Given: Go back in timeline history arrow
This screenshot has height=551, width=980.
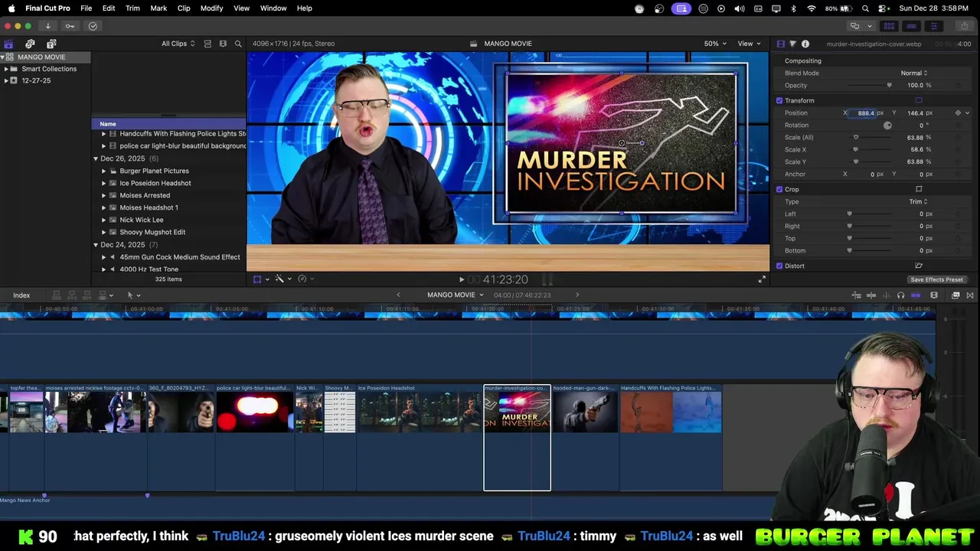Looking at the screenshot, I should coord(398,295).
